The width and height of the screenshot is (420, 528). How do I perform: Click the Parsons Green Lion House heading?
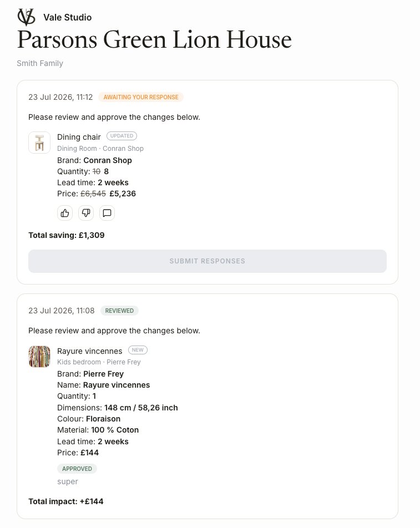[x=154, y=39]
